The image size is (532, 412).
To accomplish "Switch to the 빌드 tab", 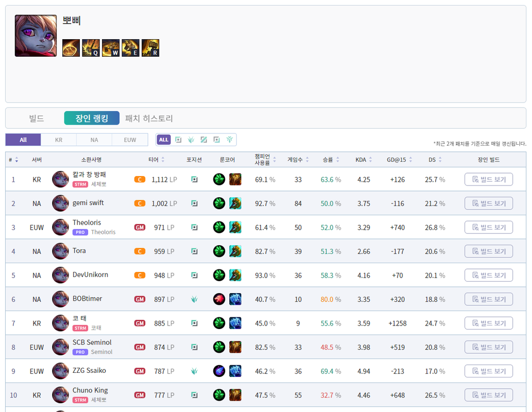I will [36, 118].
